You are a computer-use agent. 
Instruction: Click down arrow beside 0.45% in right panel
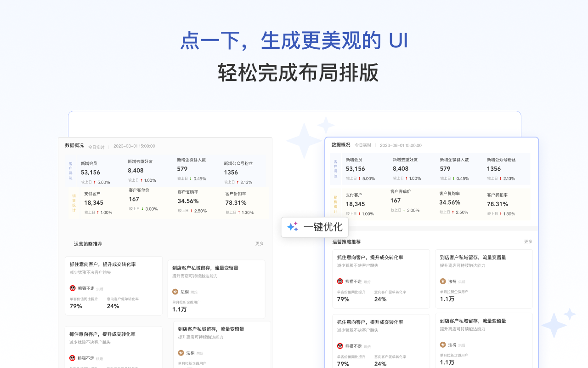(x=453, y=178)
